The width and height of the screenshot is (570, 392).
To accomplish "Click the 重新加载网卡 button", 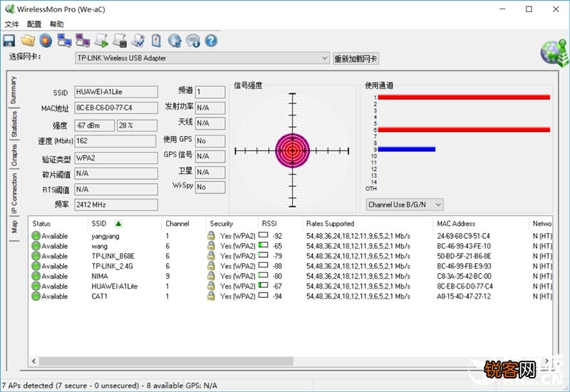I will pyautogui.click(x=356, y=58).
